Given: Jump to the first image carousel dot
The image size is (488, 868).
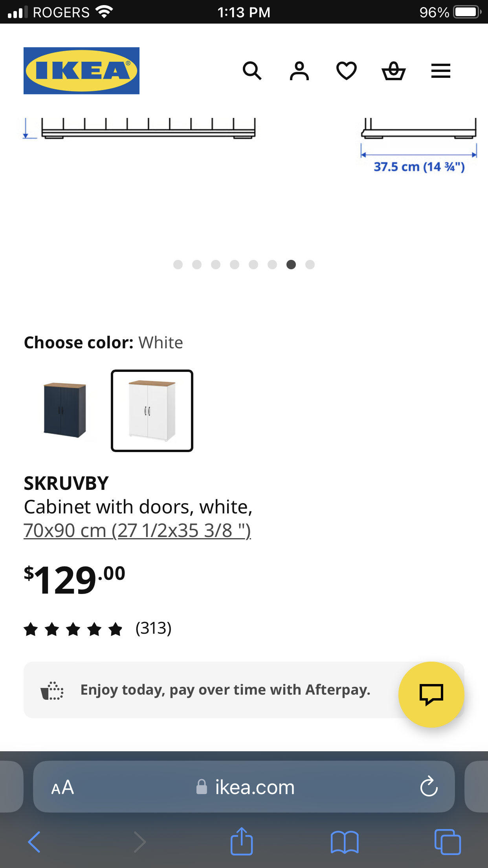Looking at the screenshot, I should tap(178, 265).
